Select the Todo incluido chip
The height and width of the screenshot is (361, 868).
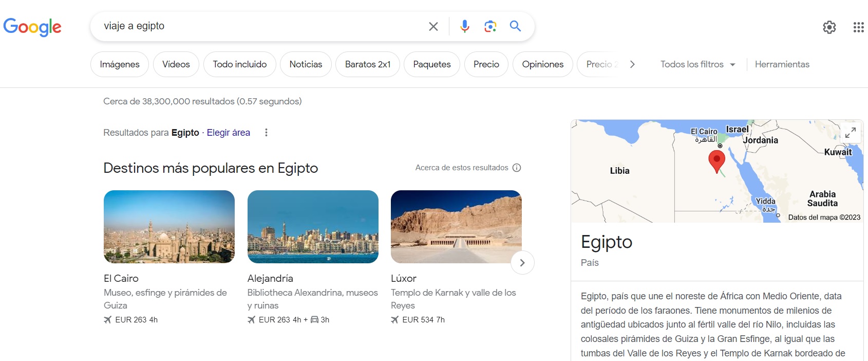[x=240, y=64]
